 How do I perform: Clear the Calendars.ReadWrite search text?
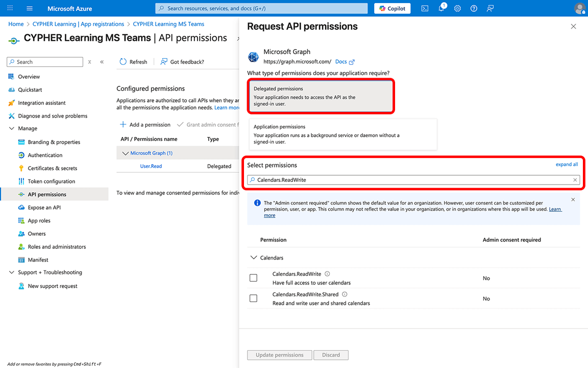click(575, 180)
